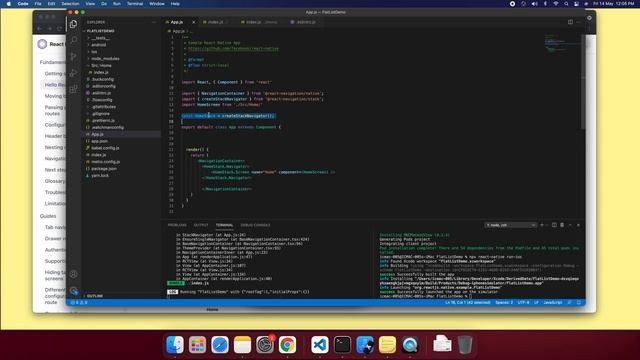Open the notifications bell in status bar

578,302
